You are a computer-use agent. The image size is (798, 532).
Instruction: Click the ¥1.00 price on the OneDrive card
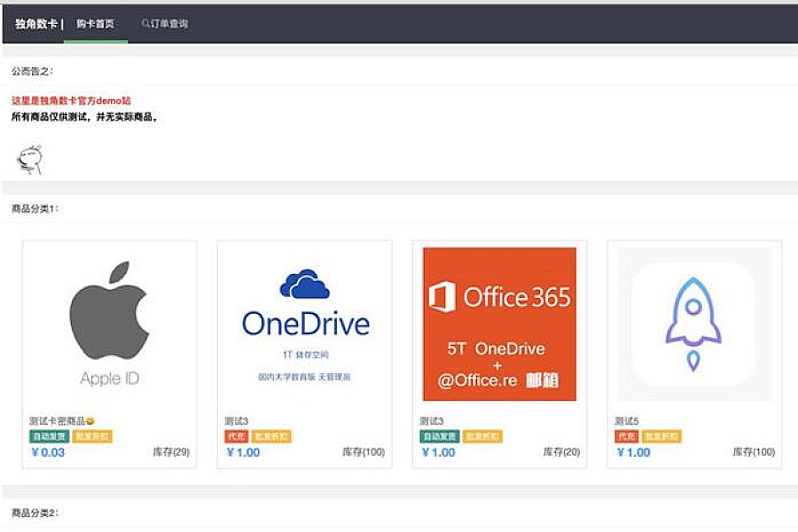(243, 452)
